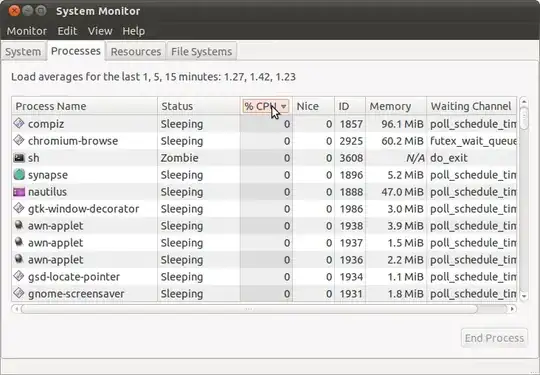Sort by % CPU column header
This screenshot has height=375, width=540.
pos(266,106)
